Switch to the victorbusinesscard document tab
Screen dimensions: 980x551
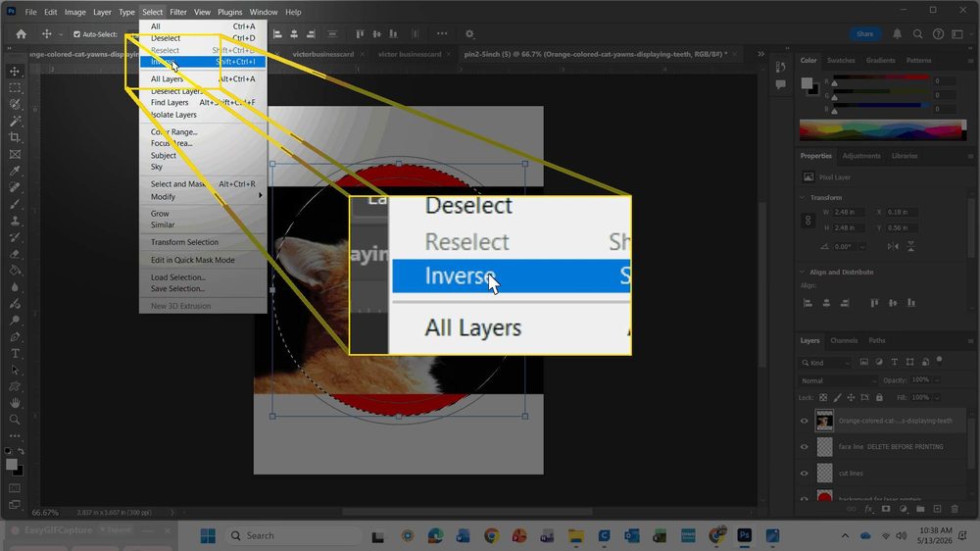[323, 54]
